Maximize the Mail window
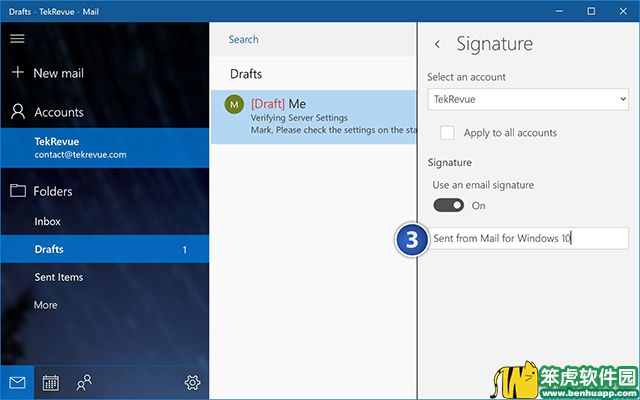Image resolution: width=640 pixels, height=400 pixels. [x=591, y=11]
